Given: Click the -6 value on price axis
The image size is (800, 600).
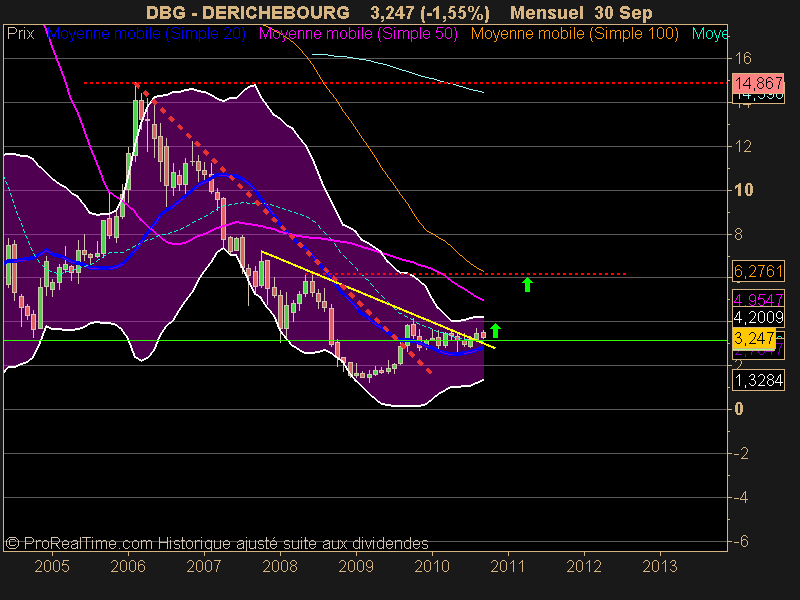Looking at the screenshot, I should [x=741, y=541].
